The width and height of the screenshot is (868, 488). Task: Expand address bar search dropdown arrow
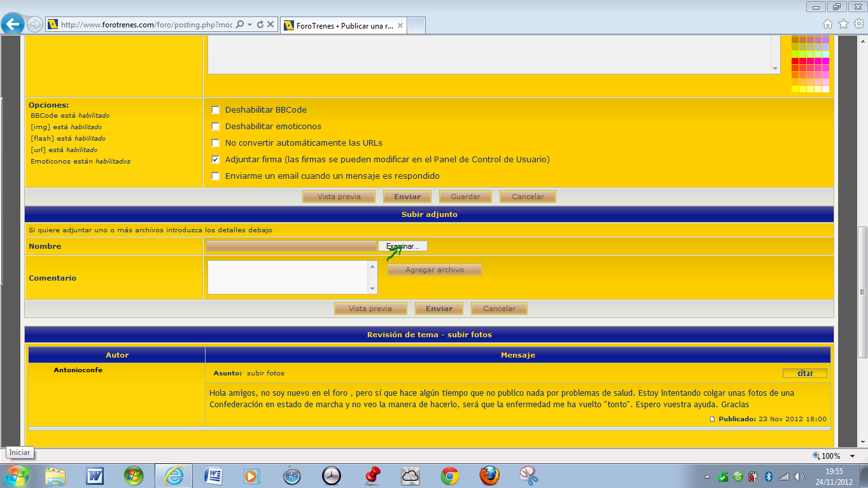click(x=250, y=25)
